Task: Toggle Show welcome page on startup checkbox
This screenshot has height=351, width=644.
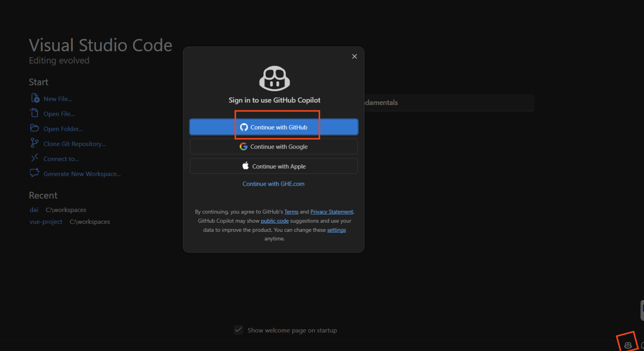Action: [238, 330]
